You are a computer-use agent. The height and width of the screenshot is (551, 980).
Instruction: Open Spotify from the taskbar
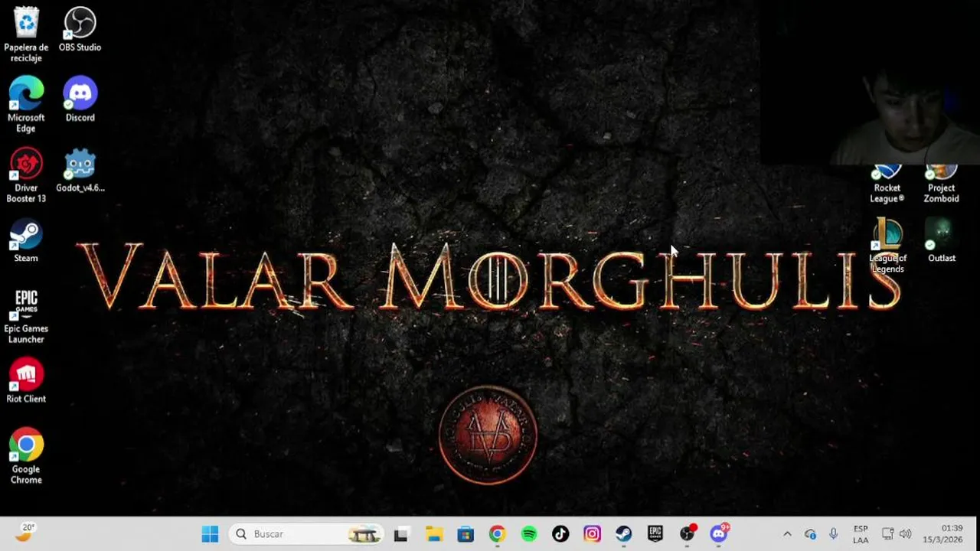pyautogui.click(x=529, y=533)
